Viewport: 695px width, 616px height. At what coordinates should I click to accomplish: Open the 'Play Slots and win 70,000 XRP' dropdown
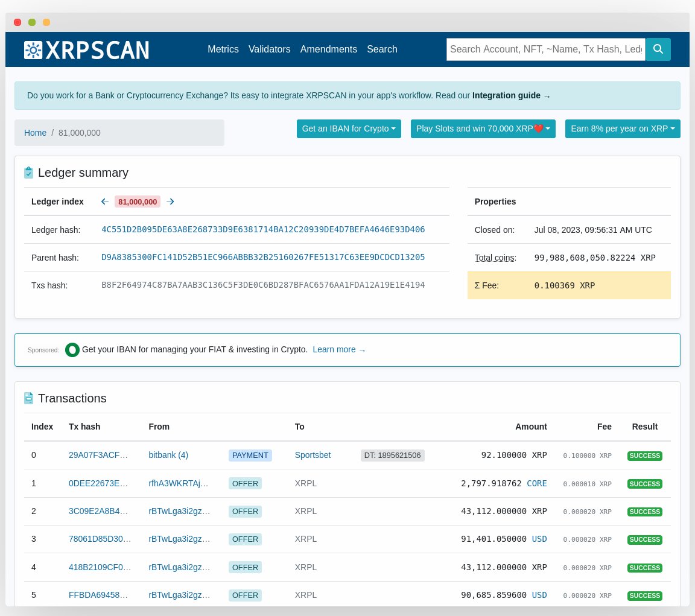click(483, 129)
